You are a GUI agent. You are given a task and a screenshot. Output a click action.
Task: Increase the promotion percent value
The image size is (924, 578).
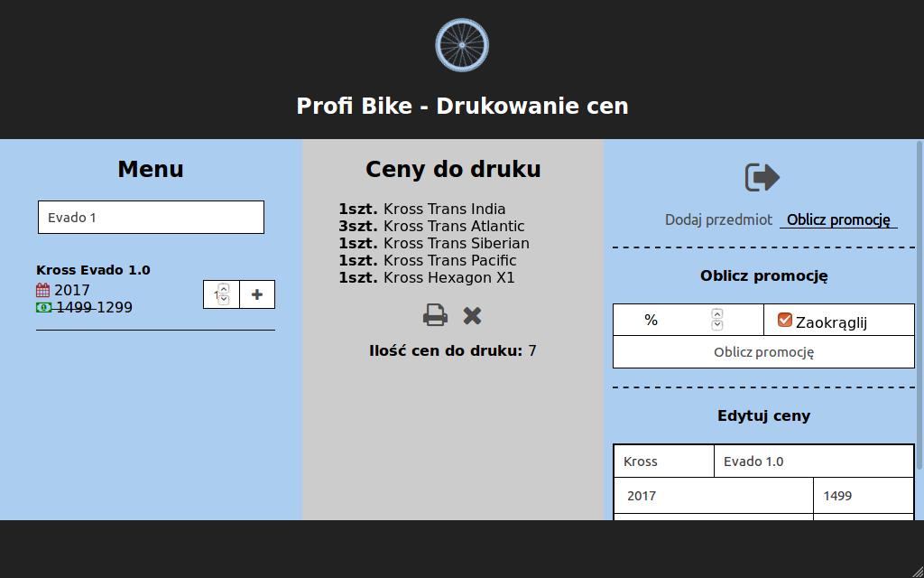[716, 314]
